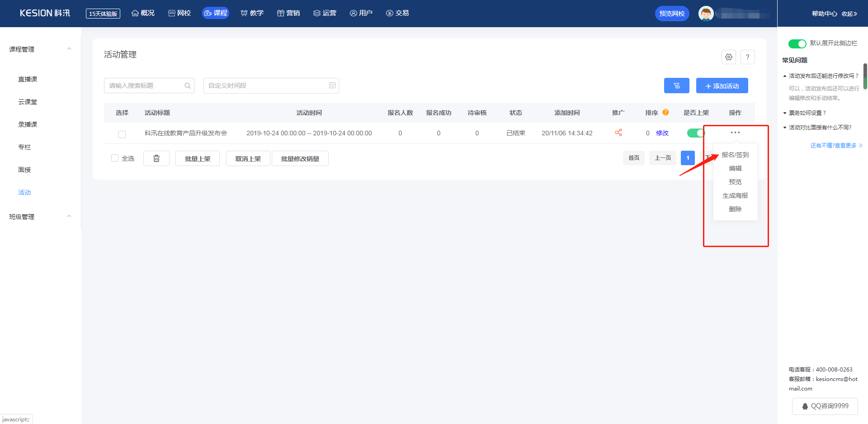Select 报名/签到 from the dropdown menu
This screenshot has width=868, height=424.
pyautogui.click(x=735, y=155)
